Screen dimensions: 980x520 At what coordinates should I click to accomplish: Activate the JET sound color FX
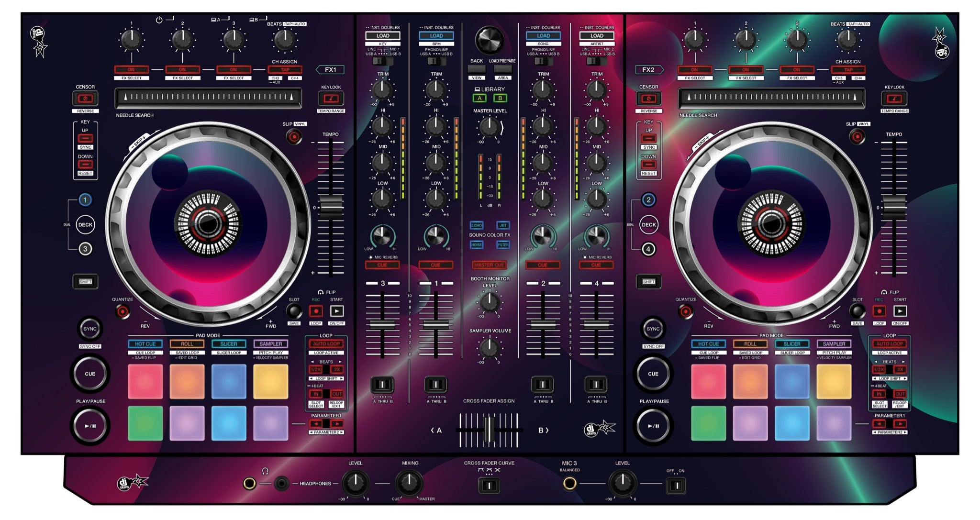tap(503, 225)
